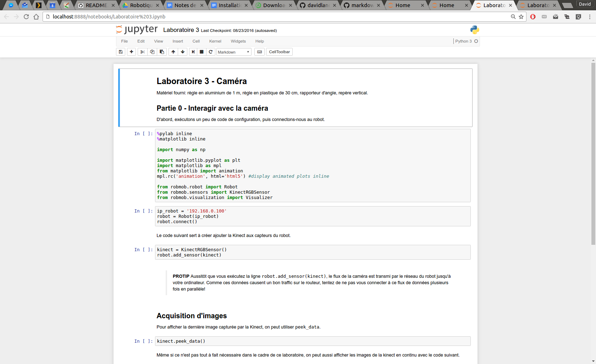The width and height of the screenshot is (596, 364).
Task: Click the PROTIP blockquote text
Action: [x=311, y=283]
